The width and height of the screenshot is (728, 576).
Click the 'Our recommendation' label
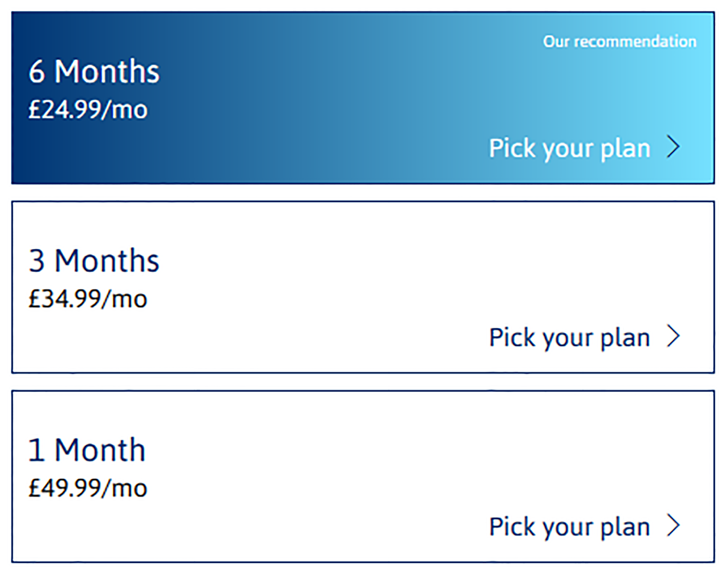[620, 42]
